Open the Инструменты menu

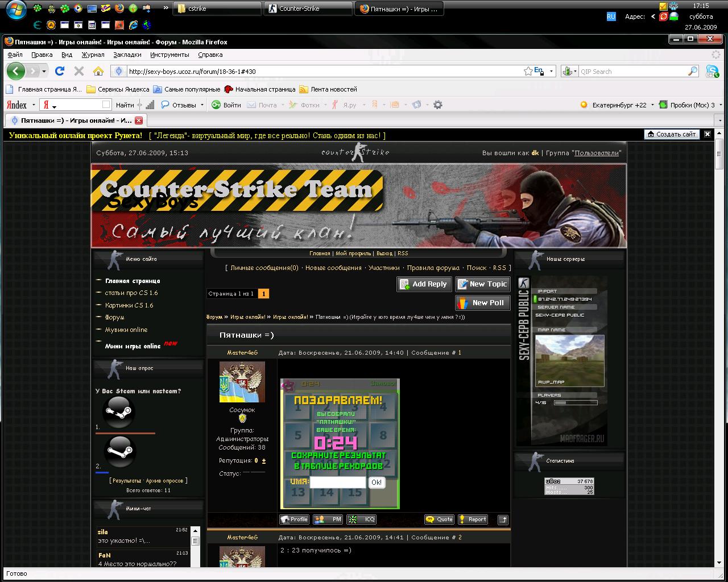[169, 55]
